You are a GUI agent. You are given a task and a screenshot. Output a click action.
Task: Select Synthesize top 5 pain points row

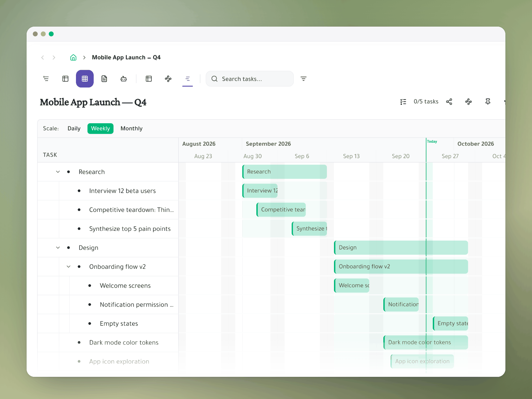point(108,229)
